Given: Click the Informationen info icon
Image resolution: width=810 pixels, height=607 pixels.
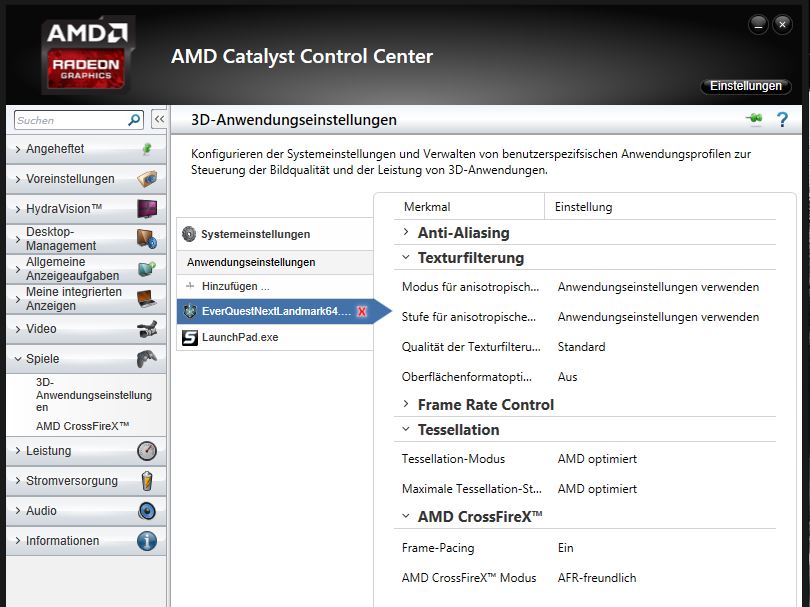Looking at the screenshot, I should click(147, 540).
